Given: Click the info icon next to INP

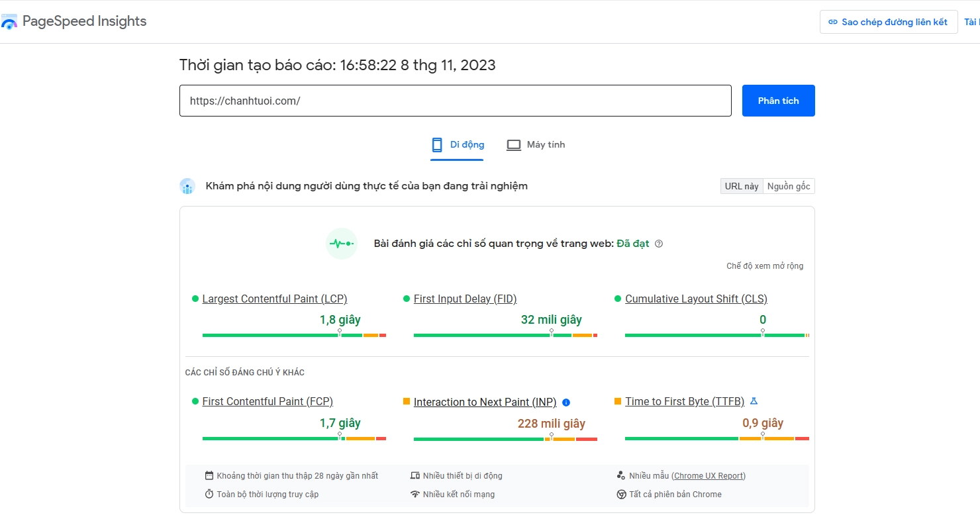Looking at the screenshot, I should click(566, 403).
